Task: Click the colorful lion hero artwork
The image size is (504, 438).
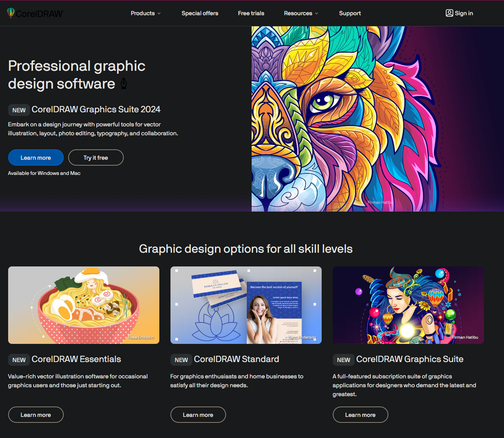Action: [x=378, y=119]
